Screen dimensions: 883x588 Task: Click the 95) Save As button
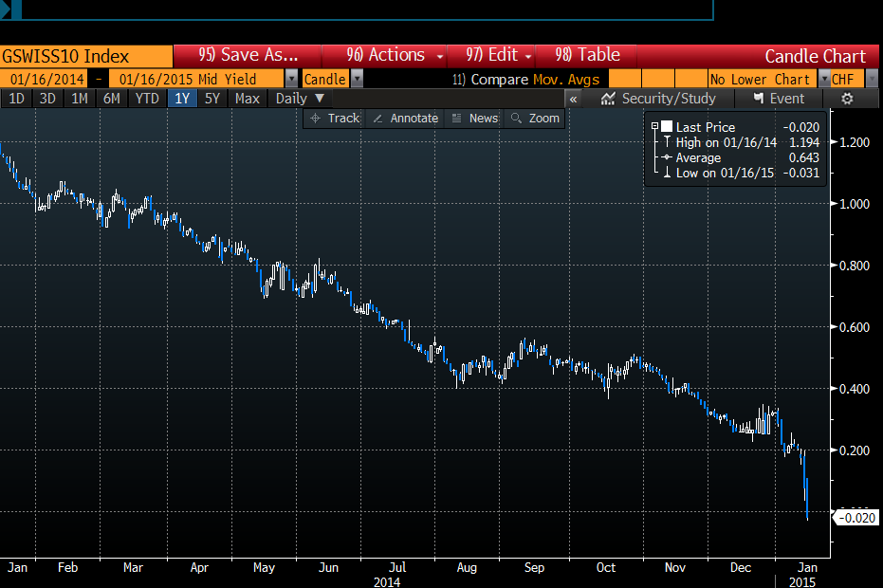[248, 55]
